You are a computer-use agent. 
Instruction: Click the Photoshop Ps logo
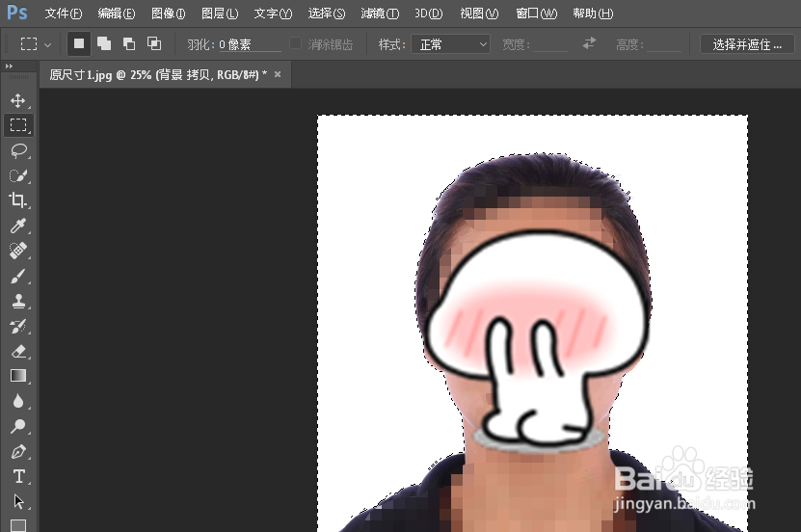coord(16,13)
